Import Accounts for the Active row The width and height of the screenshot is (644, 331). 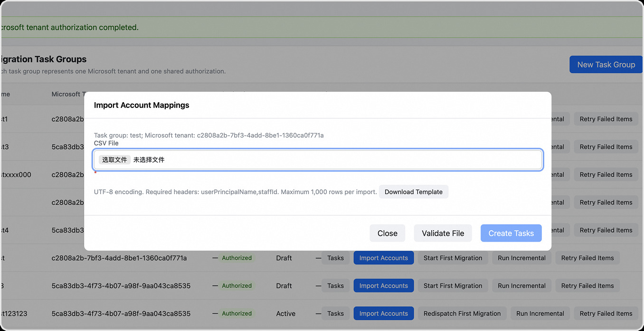[x=384, y=313]
